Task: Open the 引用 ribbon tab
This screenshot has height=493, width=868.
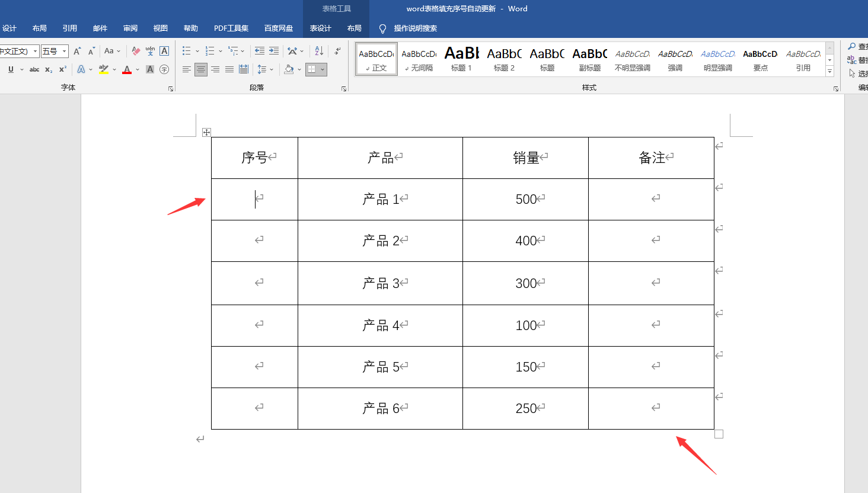Action: (x=70, y=28)
